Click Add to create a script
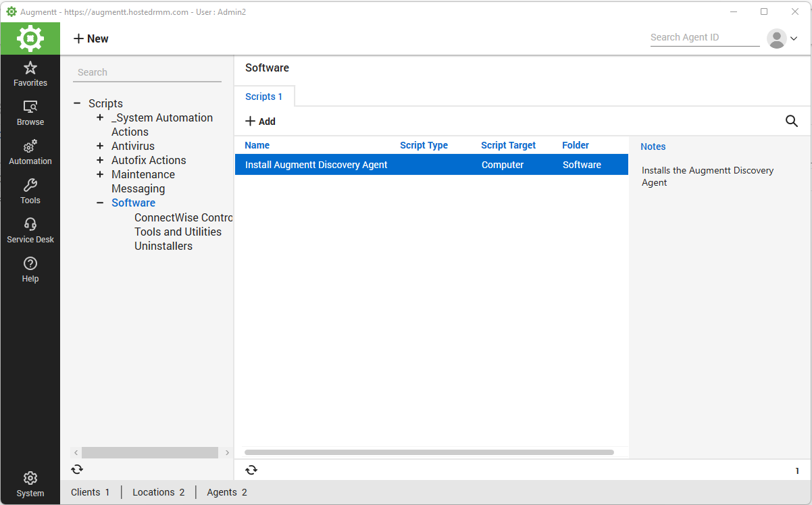The height and width of the screenshot is (505, 812). [260, 122]
